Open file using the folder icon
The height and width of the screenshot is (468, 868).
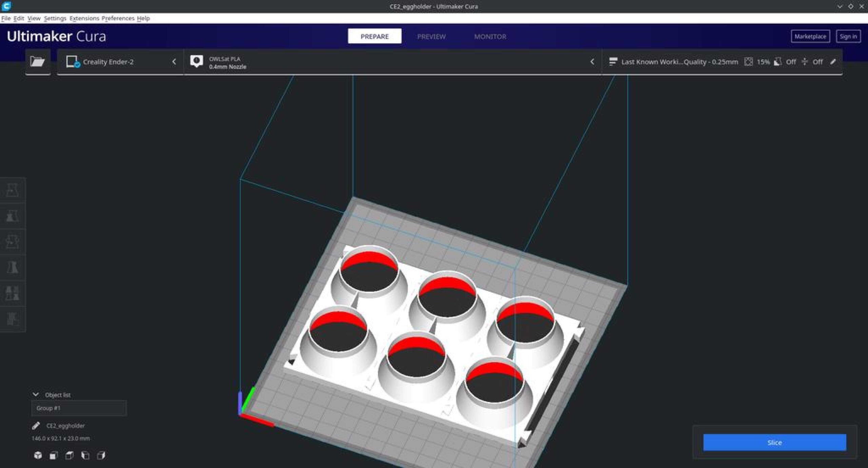tap(37, 61)
